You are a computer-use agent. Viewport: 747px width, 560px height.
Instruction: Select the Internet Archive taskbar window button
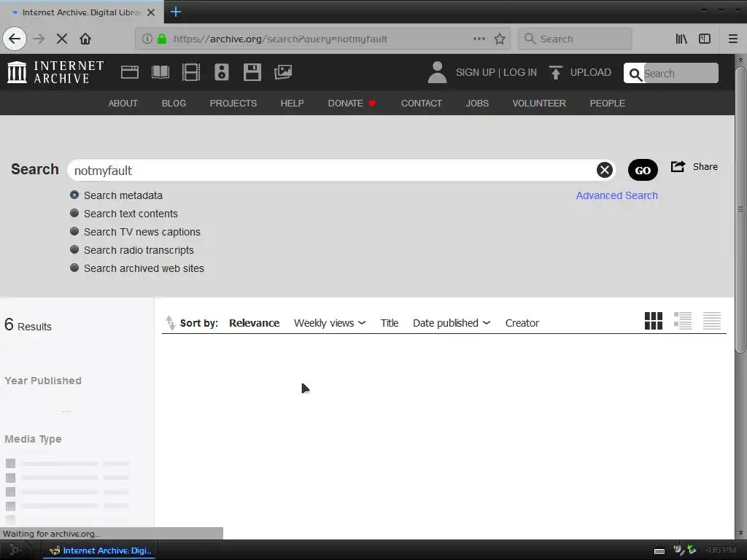pos(99,551)
